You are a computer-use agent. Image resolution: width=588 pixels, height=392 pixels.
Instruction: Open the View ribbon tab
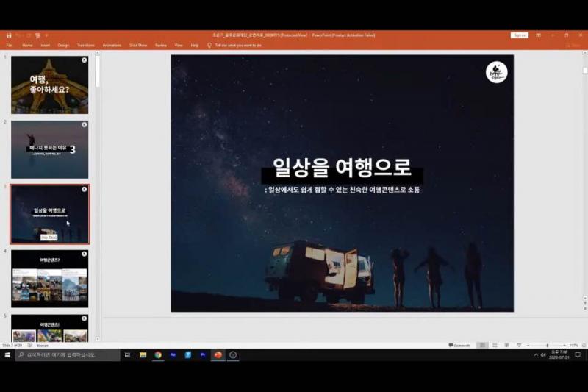pyautogui.click(x=179, y=45)
